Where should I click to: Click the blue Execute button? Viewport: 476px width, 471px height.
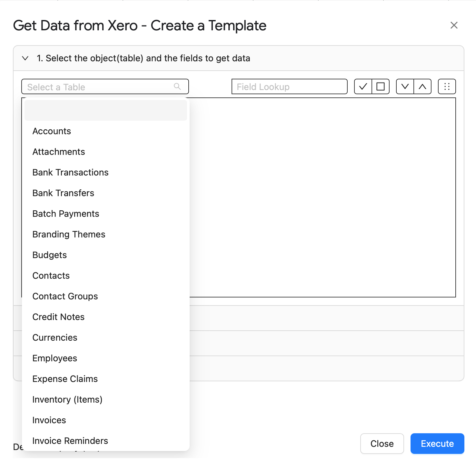(437, 444)
